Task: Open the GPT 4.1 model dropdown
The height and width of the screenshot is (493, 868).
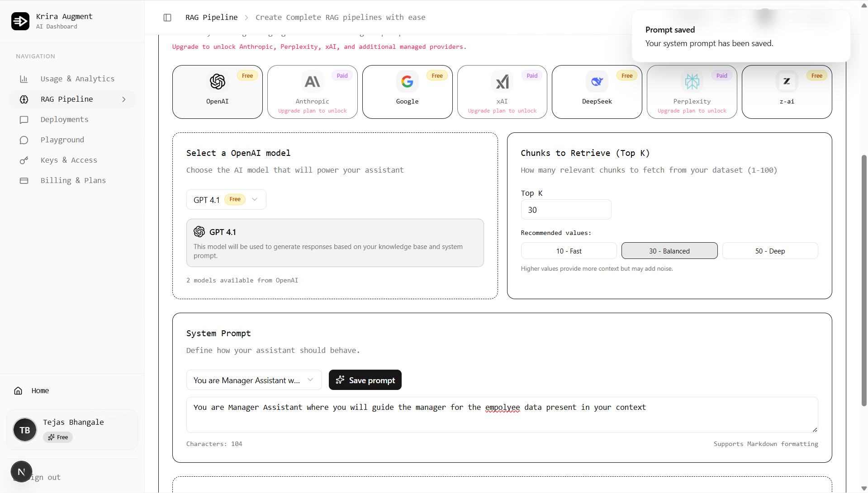Action: click(x=226, y=200)
